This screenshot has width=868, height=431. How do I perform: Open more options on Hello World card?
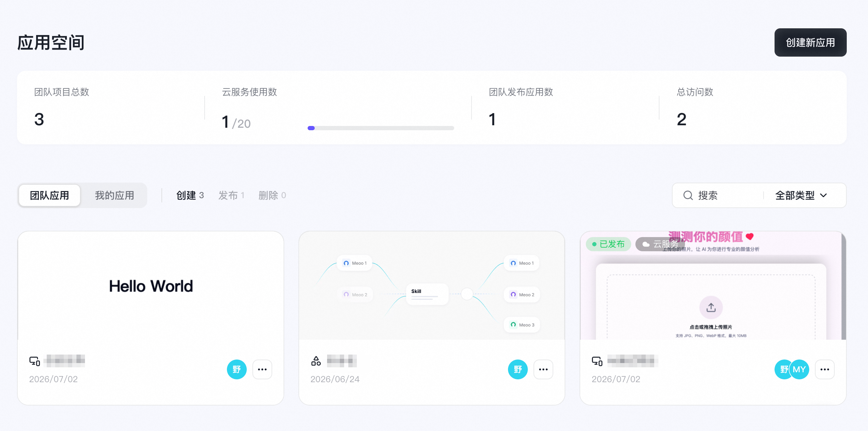click(x=262, y=369)
